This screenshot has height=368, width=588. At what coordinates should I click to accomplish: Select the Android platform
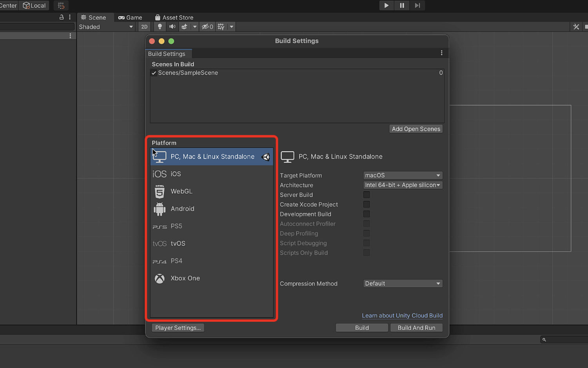(212, 208)
